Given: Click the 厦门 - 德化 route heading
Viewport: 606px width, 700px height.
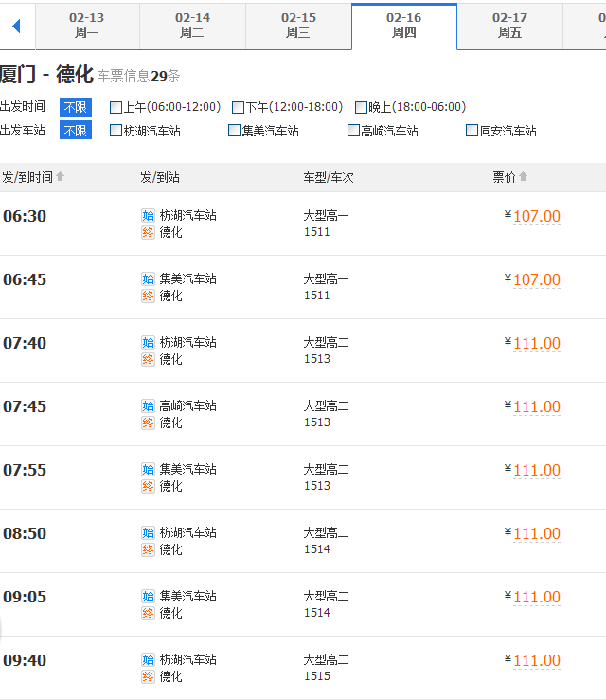Looking at the screenshot, I should point(46,74).
